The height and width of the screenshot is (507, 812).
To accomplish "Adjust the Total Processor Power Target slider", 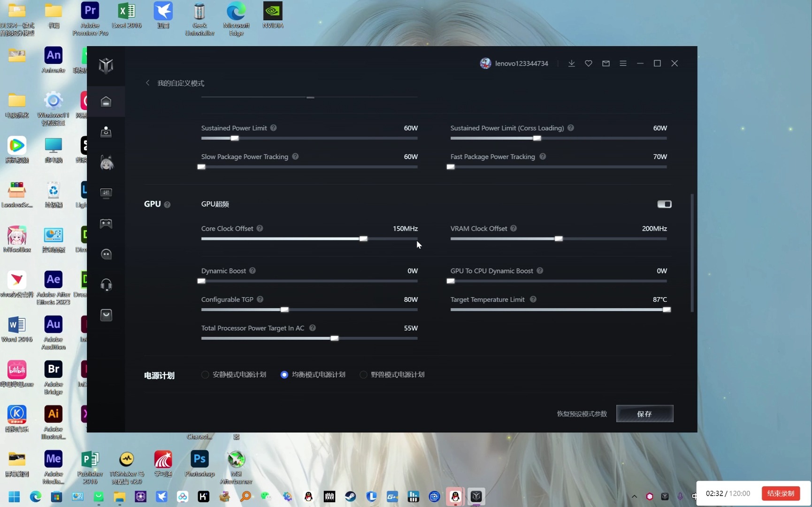I will click(x=335, y=338).
